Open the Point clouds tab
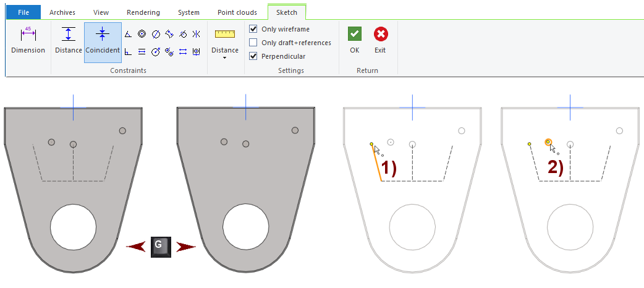This screenshot has width=644, height=288. tap(238, 12)
